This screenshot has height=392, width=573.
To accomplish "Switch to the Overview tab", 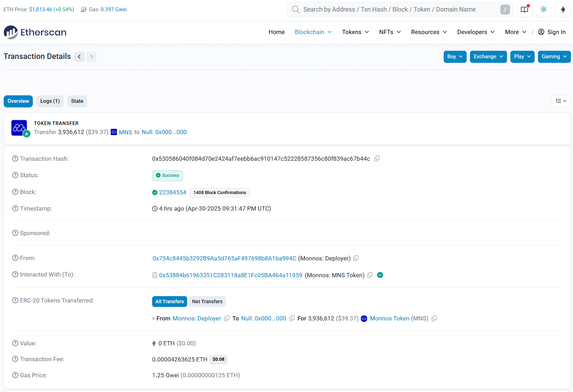I will 18,101.
